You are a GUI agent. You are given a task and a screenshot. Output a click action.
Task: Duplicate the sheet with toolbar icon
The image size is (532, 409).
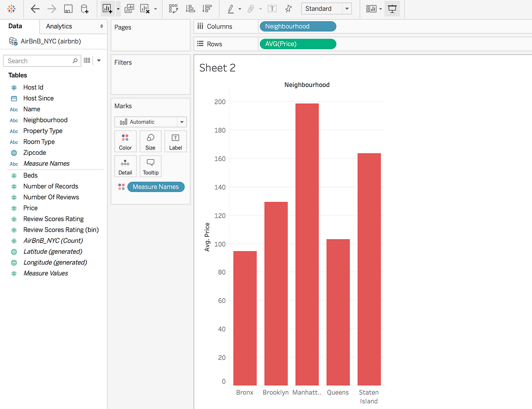129,8
